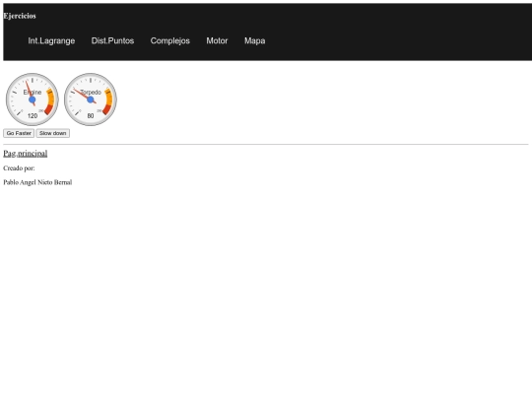Open the Pag.principal link
Screen dimensions: 532x399
26,154
